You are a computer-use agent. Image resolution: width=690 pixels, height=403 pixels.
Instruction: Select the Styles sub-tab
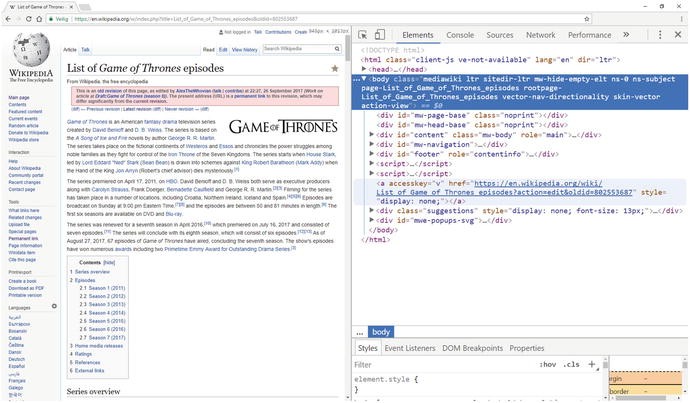(x=367, y=348)
